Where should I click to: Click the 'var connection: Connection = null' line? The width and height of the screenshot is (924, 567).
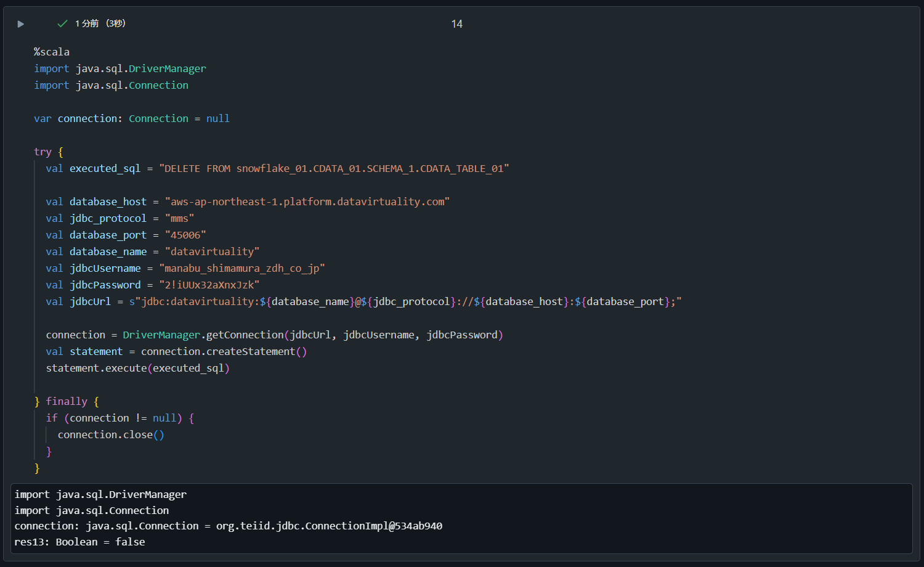132,118
